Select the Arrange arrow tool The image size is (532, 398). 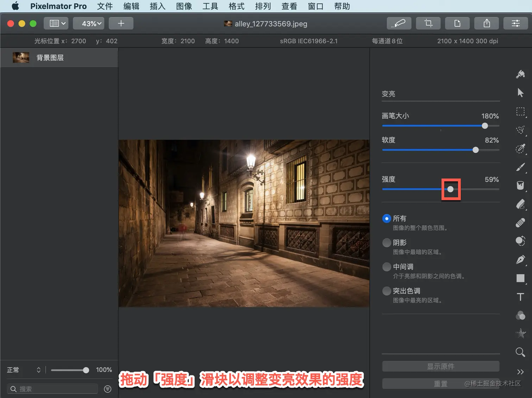click(520, 93)
